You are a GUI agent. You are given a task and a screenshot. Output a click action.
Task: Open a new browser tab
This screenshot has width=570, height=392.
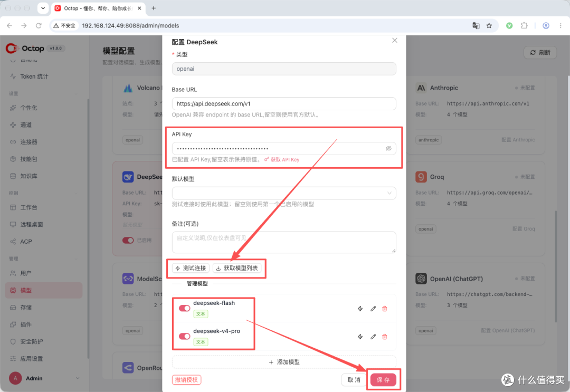154,8
